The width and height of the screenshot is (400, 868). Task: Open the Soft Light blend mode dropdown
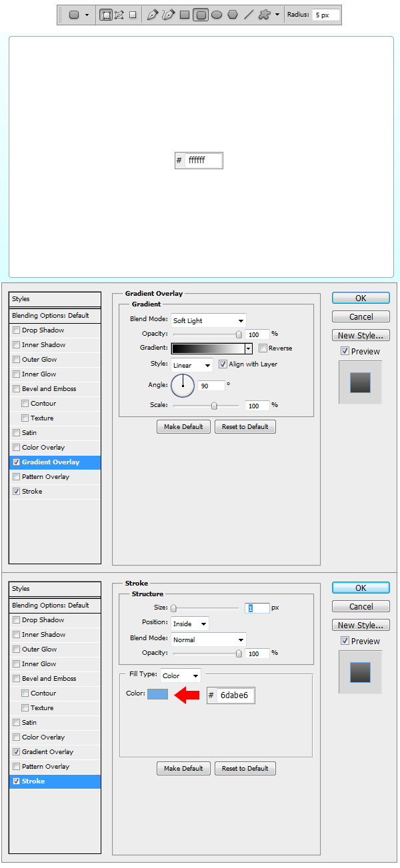coord(208,320)
